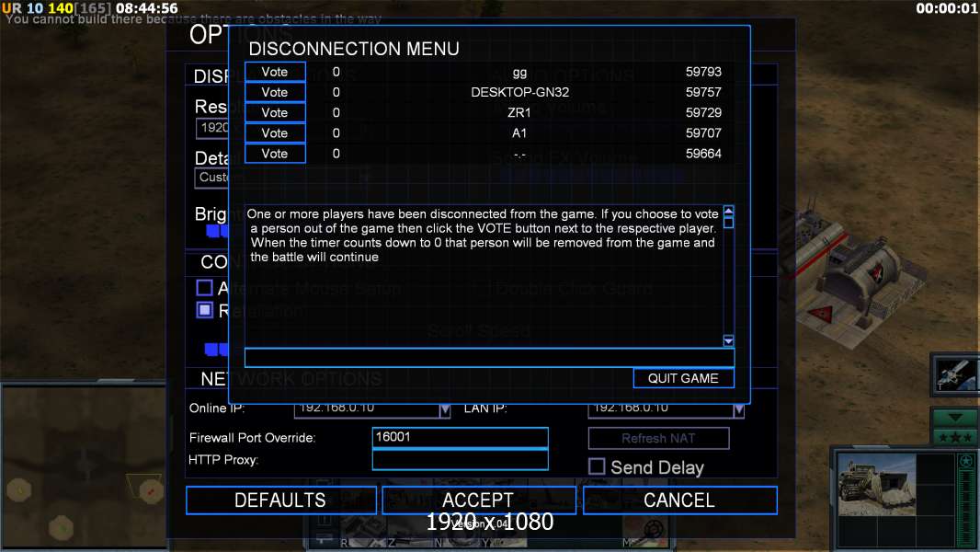Viewport: 980px width, 552px height.
Task: Select player name gg
Action: (519, 74)
